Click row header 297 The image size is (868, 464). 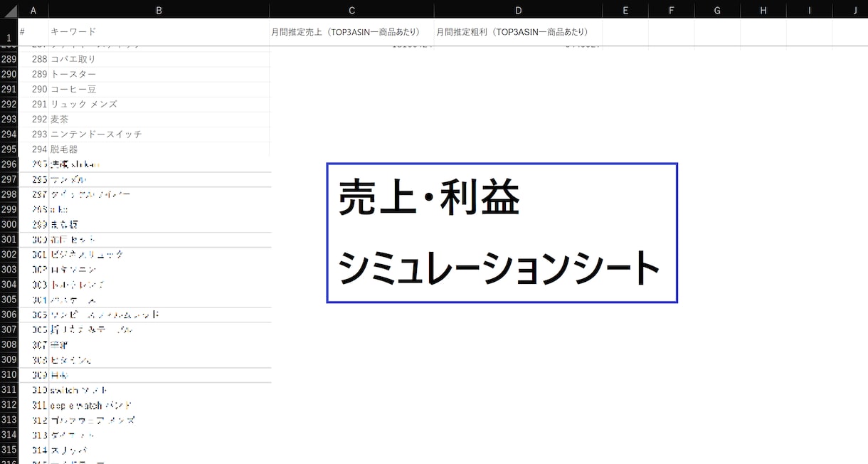point(9,179)
